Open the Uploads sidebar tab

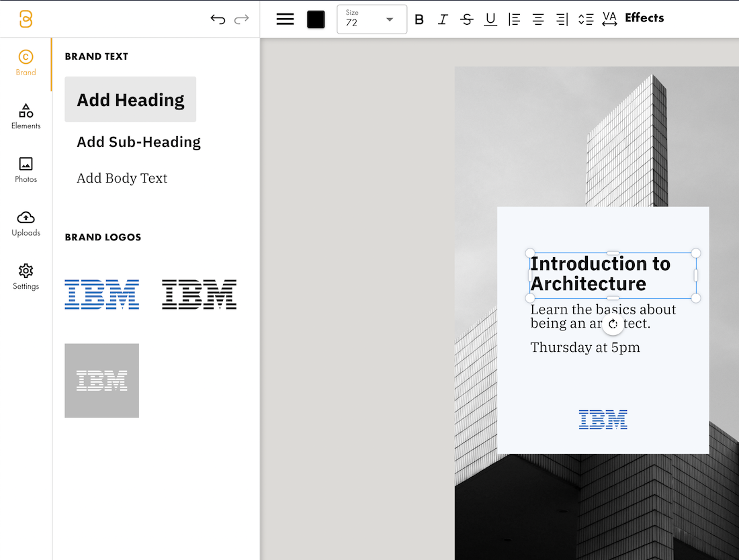pos(26,223)
